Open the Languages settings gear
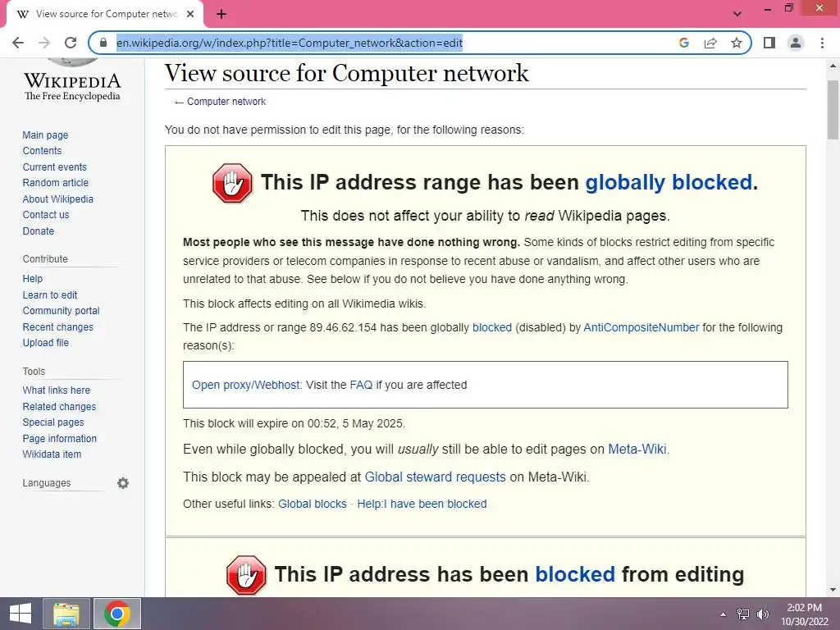 tap(123, 483)
